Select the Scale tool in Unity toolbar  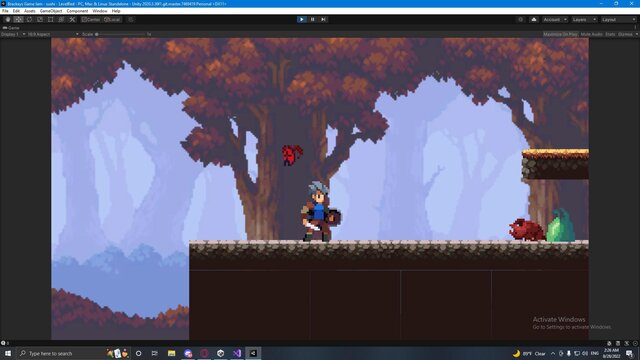pos(40,20)
